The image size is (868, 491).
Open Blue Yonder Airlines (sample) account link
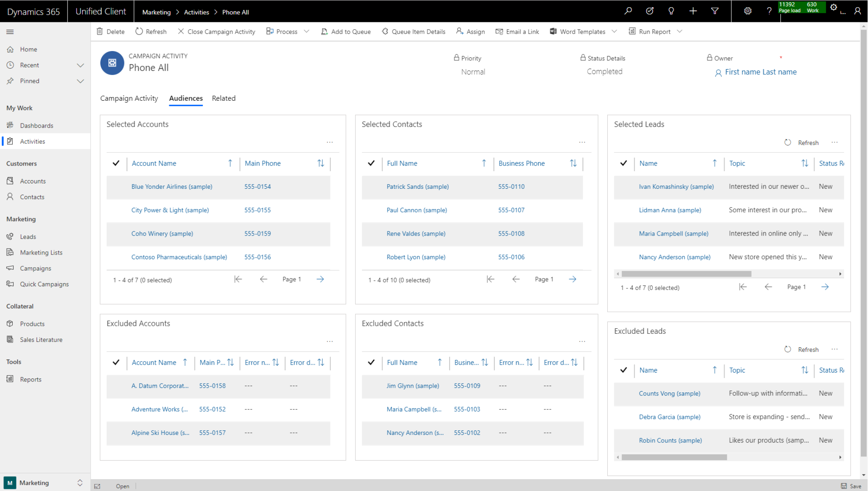172,187
